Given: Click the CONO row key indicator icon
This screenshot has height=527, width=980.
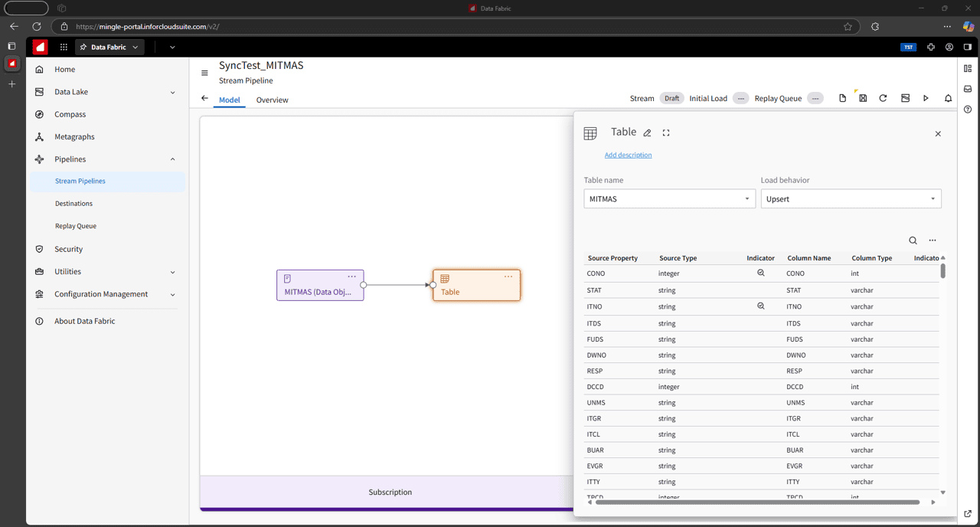Looking at the screenshot, I should (761, 273).
